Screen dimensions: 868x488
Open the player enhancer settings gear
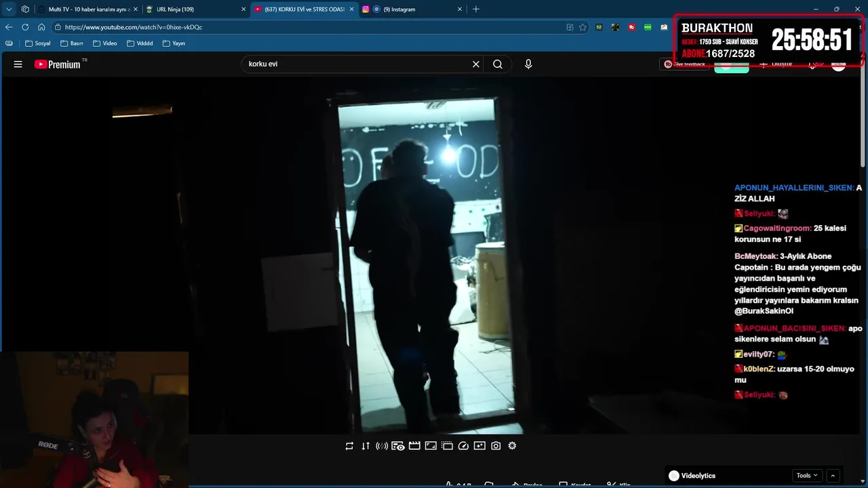pyautogui.click(x=512, y=446)
